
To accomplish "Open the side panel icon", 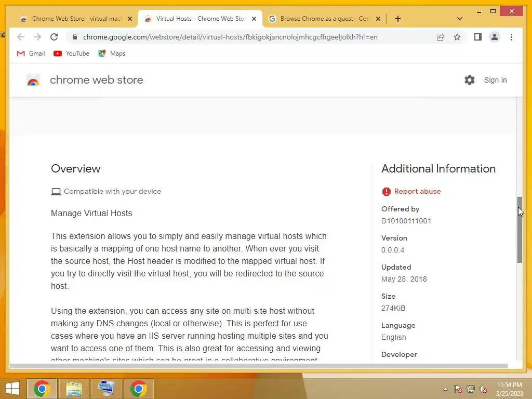I will click(478, 37).
